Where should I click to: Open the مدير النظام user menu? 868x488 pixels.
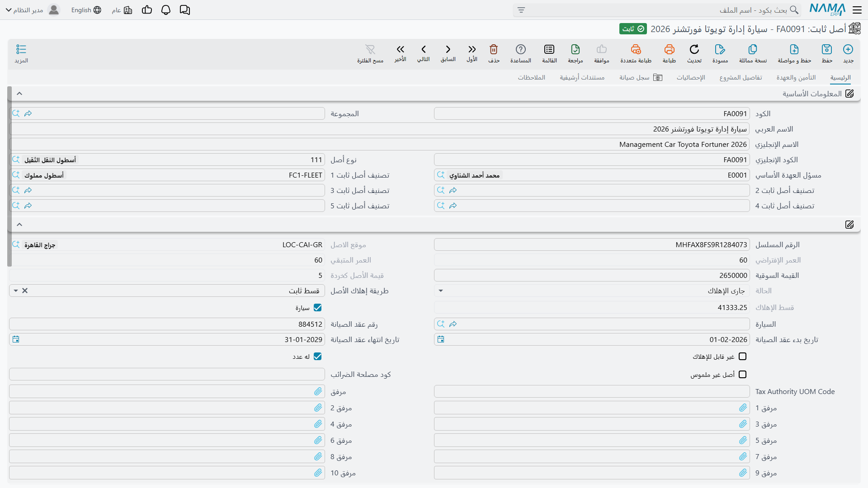pos(33,10)
